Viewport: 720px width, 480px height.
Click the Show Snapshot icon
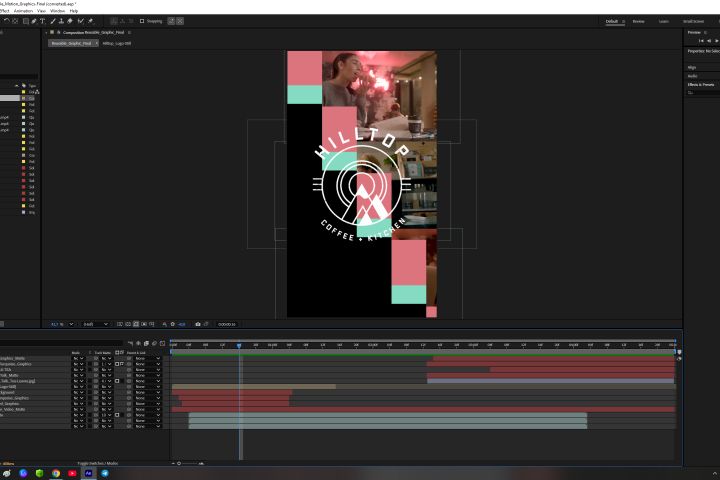pos(206,324)
